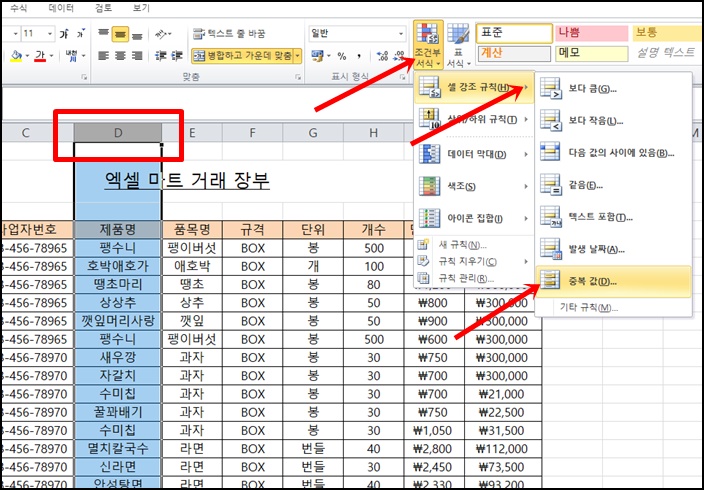Center cell text horizontally

coord(120,56)
